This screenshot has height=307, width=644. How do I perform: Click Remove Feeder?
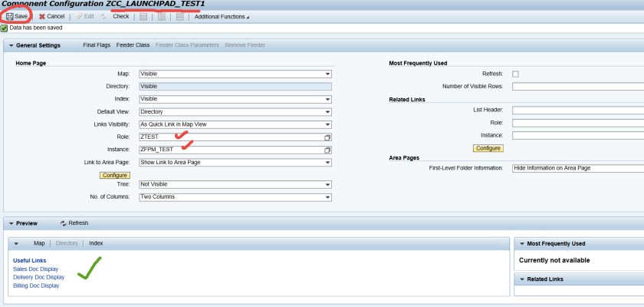coord(245,45)
